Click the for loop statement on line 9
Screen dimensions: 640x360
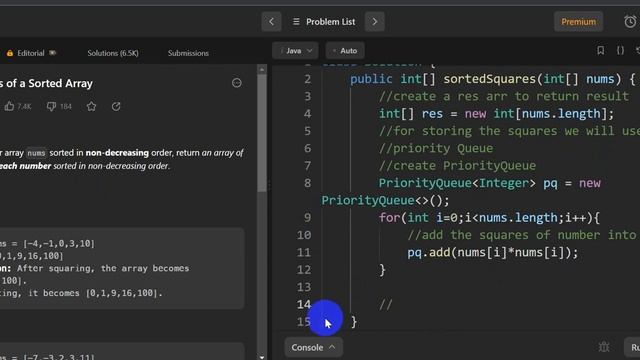click(x=489, y=218)
